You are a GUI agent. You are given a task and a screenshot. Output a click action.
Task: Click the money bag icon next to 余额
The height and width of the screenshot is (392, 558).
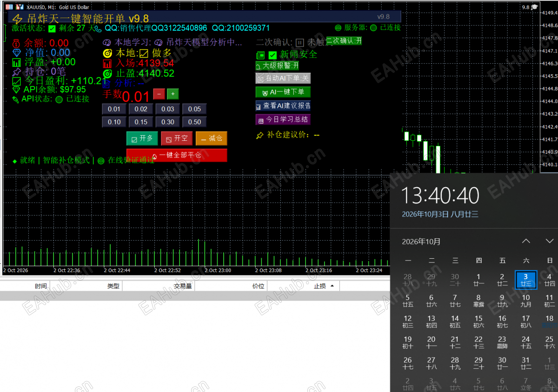16,43
